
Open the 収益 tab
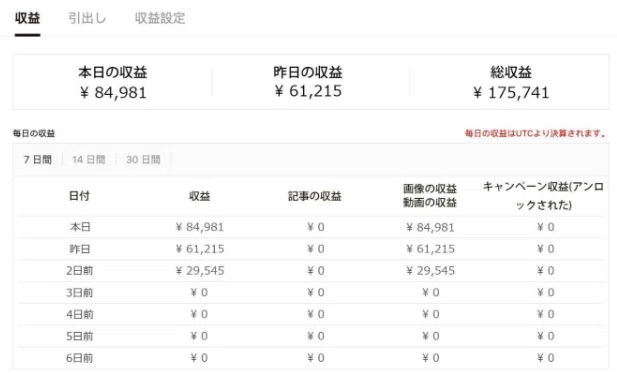coord(28,18)
